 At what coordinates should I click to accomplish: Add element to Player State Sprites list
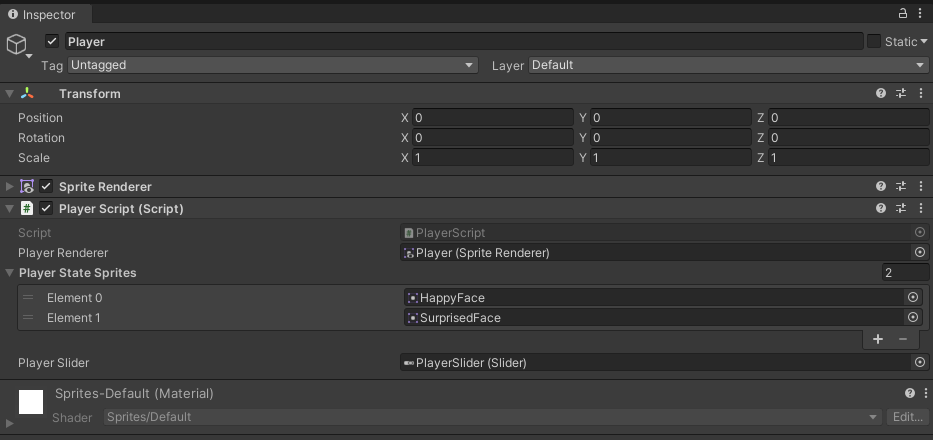(x=878, y=339)
